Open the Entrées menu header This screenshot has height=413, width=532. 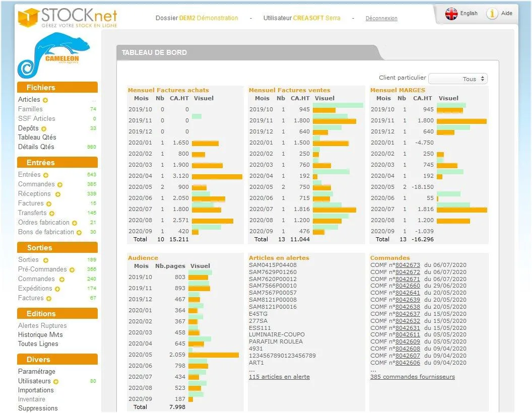(x=57, y=162)
